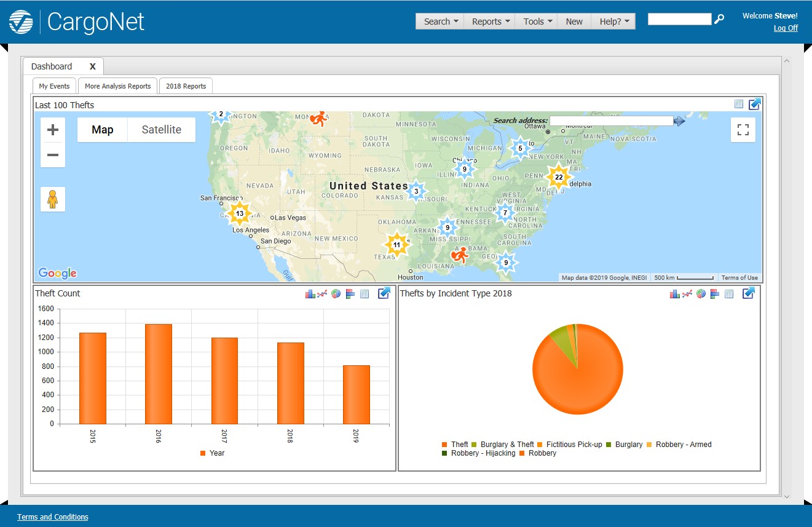The image size is (812, 527).
Task: Click the arrow to submit address search
Action: [x=679, y=121]
